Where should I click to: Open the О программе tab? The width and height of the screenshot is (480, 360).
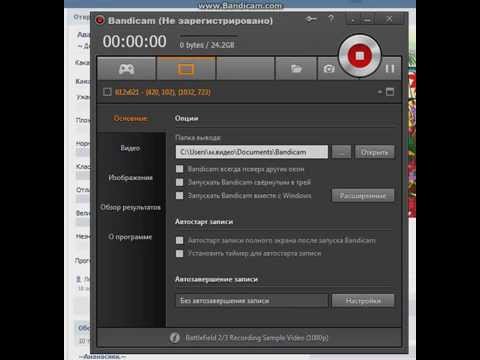tap(130, 237)
